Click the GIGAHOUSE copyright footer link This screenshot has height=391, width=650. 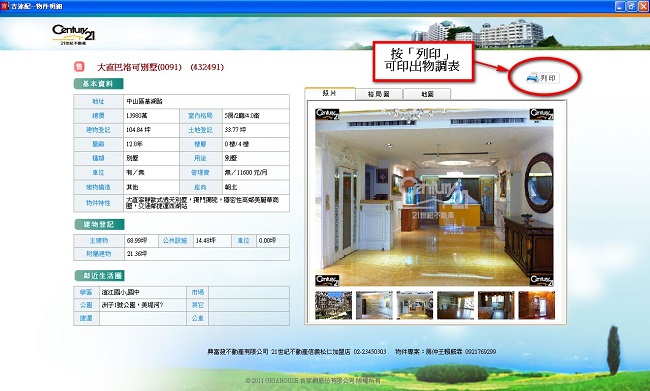313,380
